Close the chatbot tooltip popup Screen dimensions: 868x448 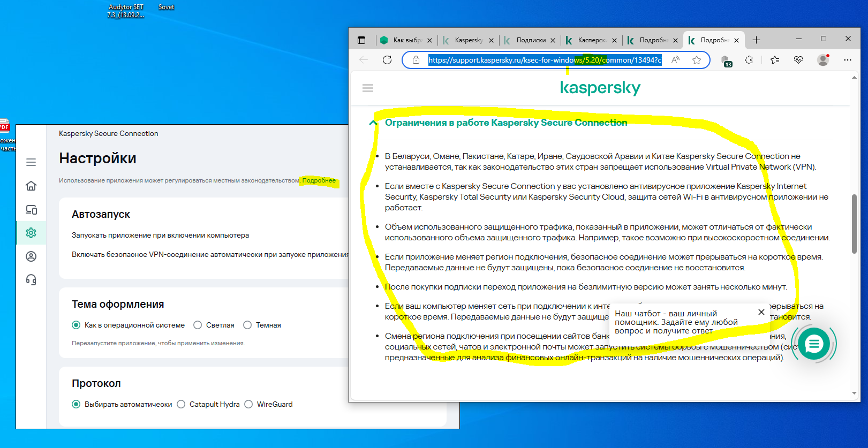click(761, 312)
